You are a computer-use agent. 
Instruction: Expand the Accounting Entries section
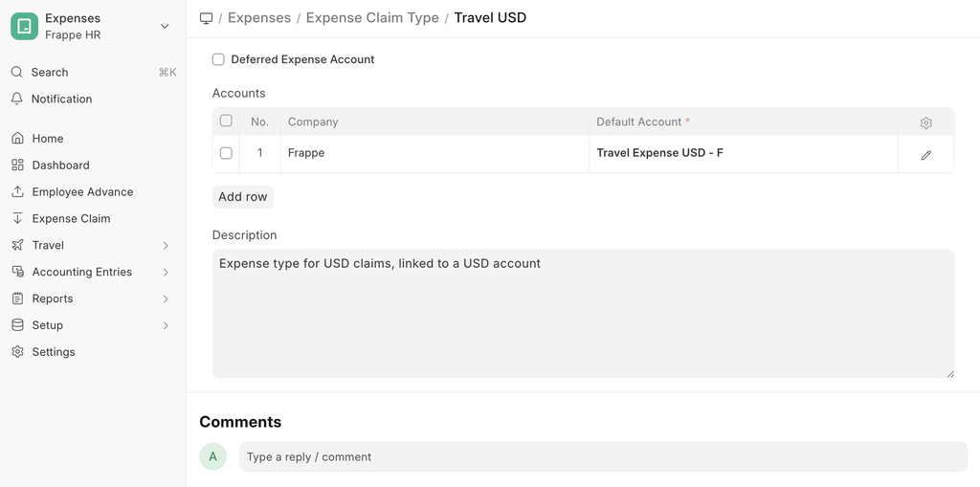166,273
